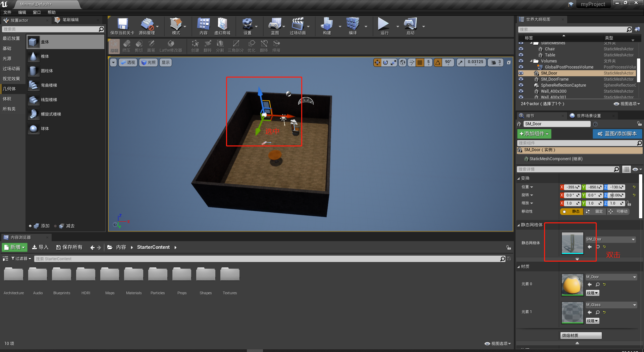Select the Lathe修改器 geometry tool
Image resolution: width=644 pixels, height=352 pixels.
coord(171,46)
